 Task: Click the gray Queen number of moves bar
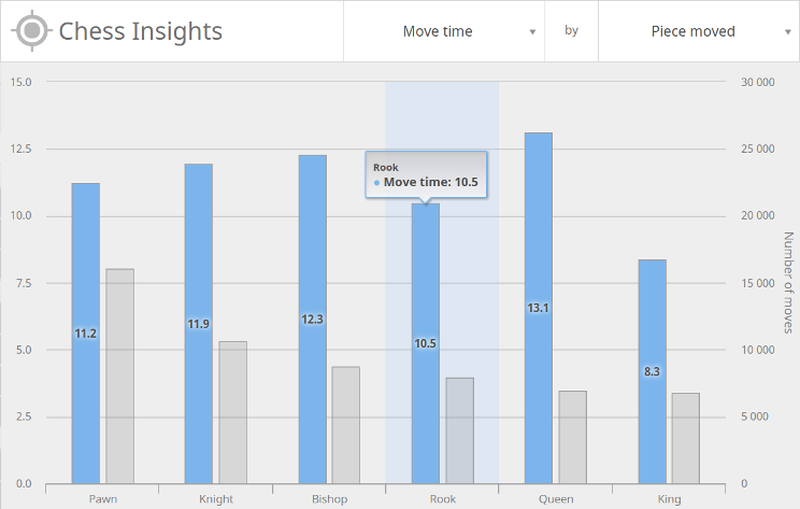572,437
